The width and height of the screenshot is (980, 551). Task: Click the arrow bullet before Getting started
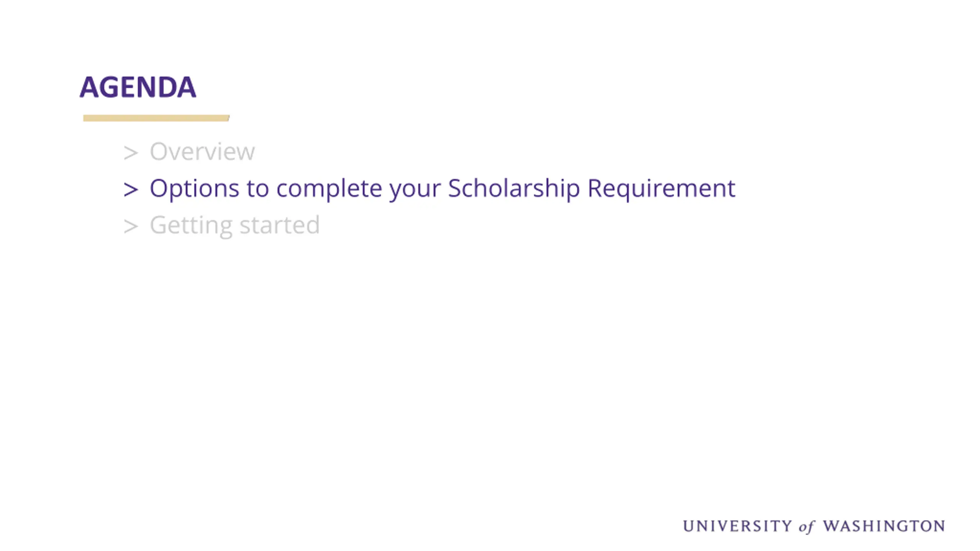pyautogui.click(x=131, y=226)
